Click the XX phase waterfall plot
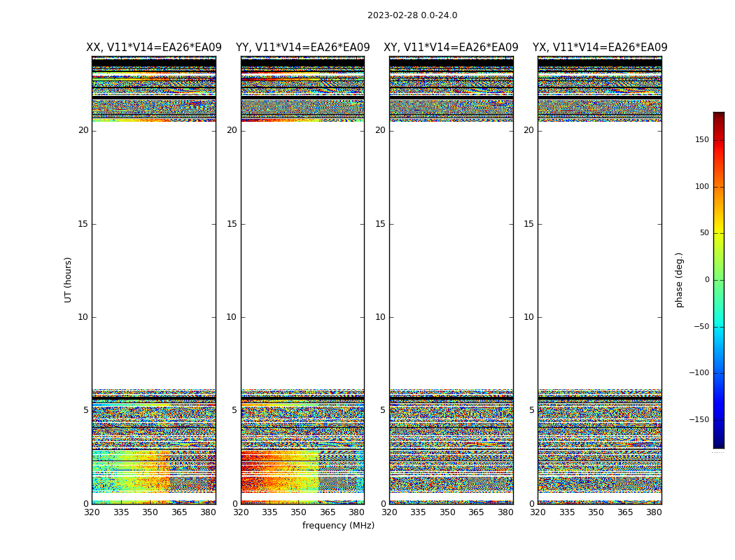The height and width of the screenshot is (560, 735). tap(154, 280)
